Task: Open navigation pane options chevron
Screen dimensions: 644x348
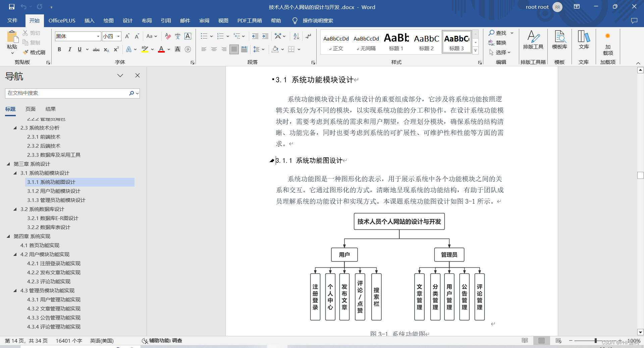Action: point(120,76)
